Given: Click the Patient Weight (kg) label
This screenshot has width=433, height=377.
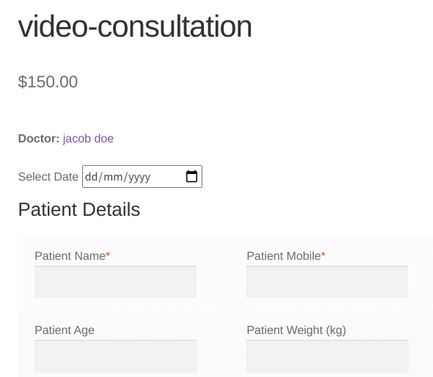Looking at the screenshot, I should tap(296, 330).
